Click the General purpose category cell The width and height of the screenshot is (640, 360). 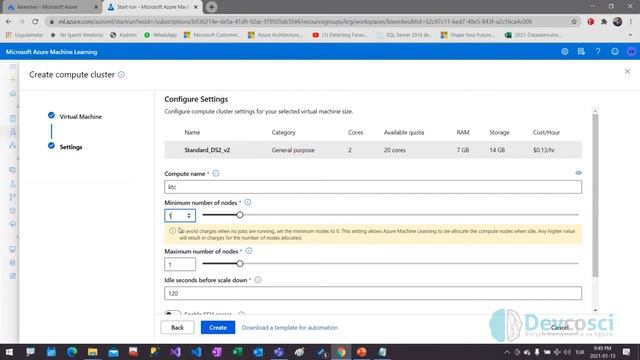coord(293,150)
